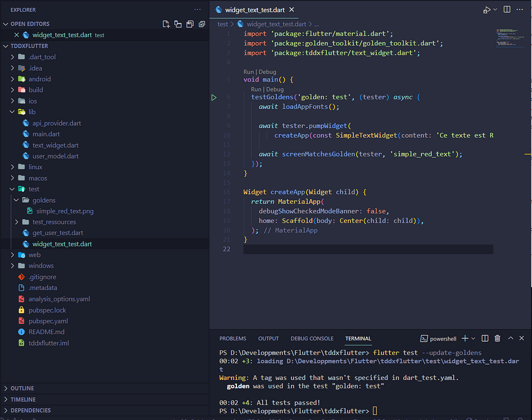Click Run code lens above void main
The image size is (532, 420).
248,72
